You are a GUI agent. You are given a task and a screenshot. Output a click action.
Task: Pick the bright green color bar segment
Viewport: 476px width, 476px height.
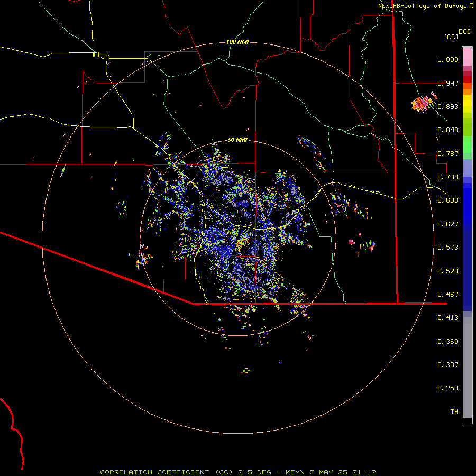(x=467, y=144)
